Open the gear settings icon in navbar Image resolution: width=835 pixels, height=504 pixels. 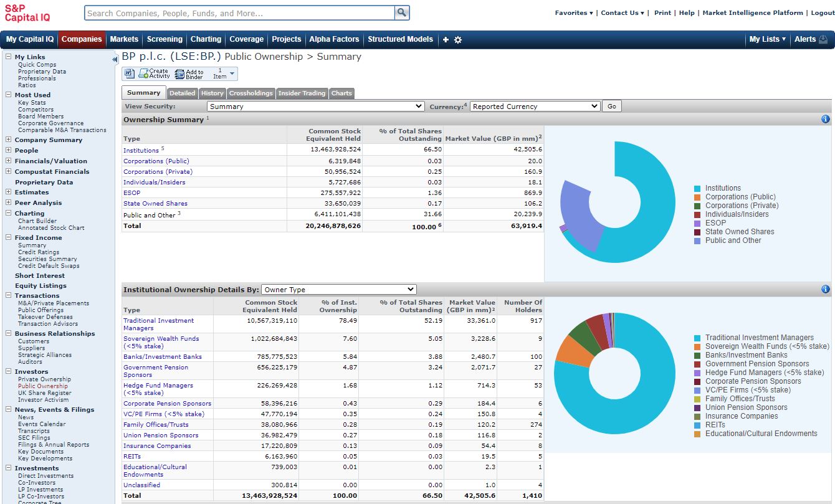458,40
